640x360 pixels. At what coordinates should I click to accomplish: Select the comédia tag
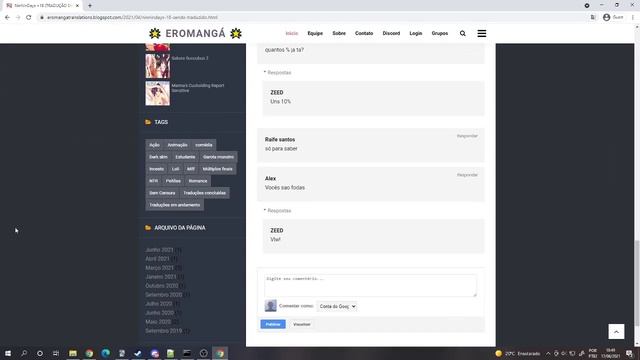[204, 145]
